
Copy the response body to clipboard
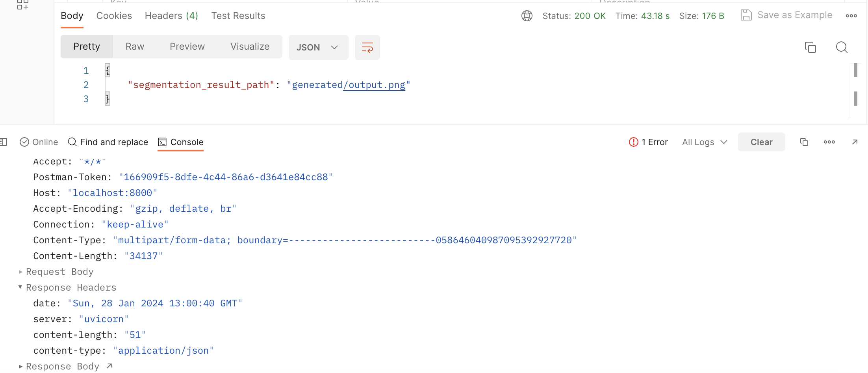[x=810, y=47]
